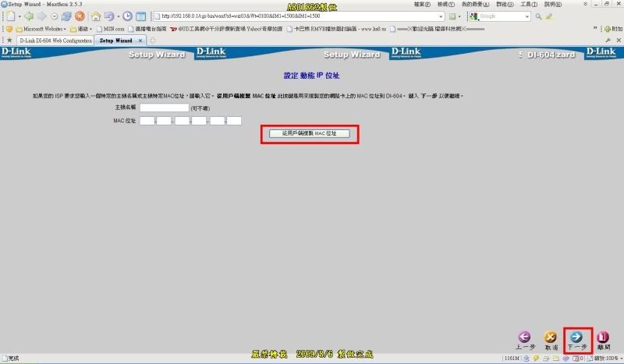Go back with the green arrow

click(29, 16)
